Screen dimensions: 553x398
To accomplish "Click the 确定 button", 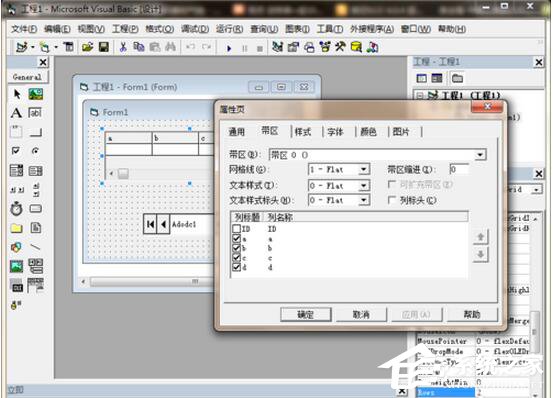I will click(305, 314).
